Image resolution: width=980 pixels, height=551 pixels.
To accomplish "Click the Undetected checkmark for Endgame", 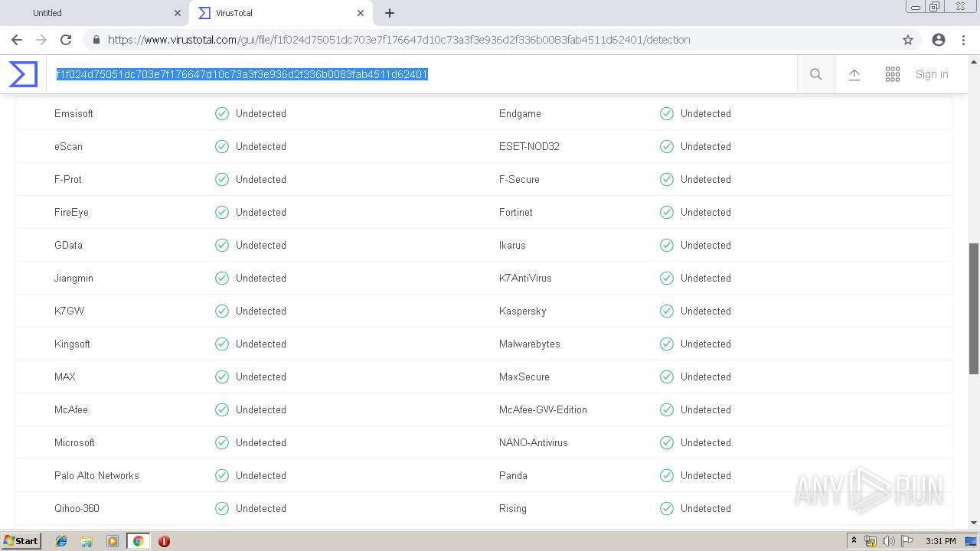I will click(667, 113).
